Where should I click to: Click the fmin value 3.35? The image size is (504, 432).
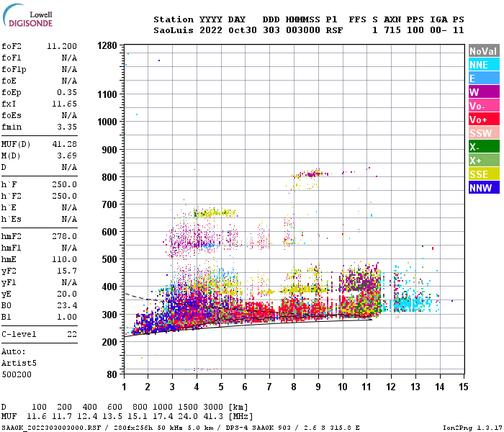[67, 127]
